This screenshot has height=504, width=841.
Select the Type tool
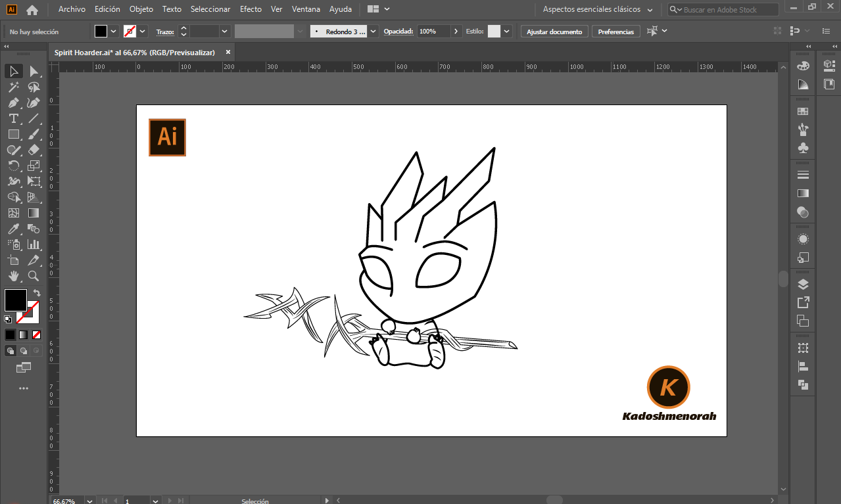pos(14,118)
